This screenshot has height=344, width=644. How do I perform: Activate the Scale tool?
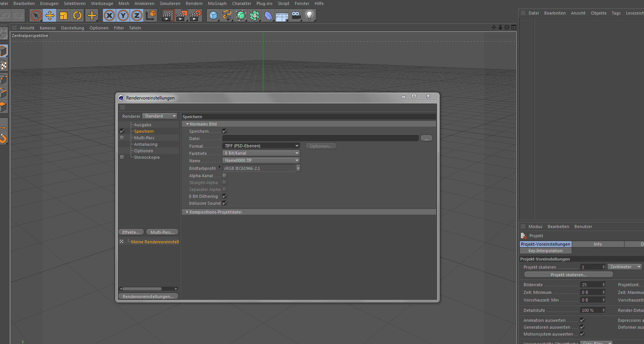click(63, 16)
